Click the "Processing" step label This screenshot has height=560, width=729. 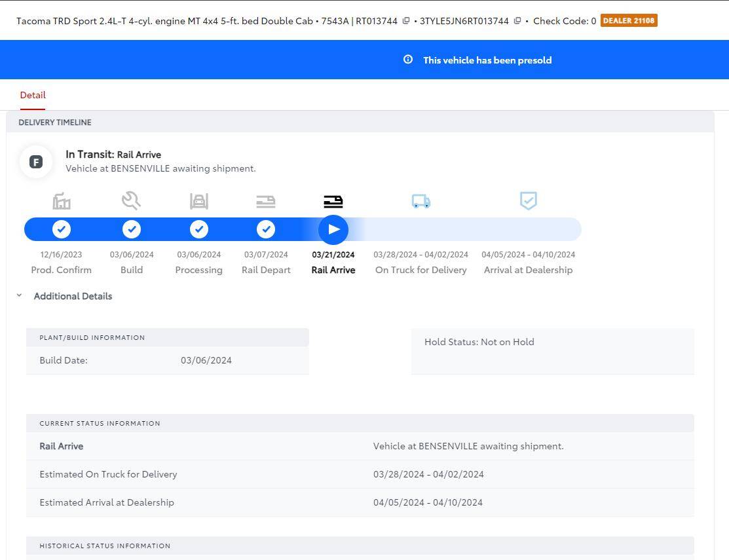[x=199, y=270]
